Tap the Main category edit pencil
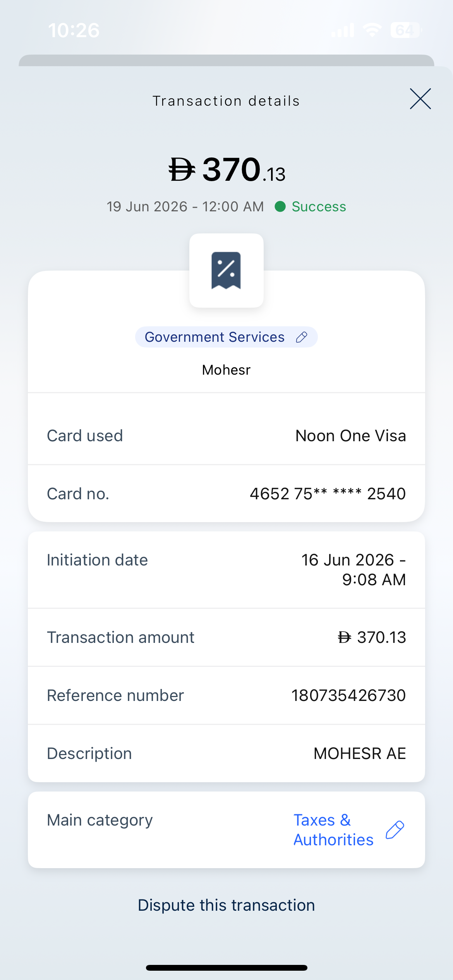453x980 pixels. point(395,830)
